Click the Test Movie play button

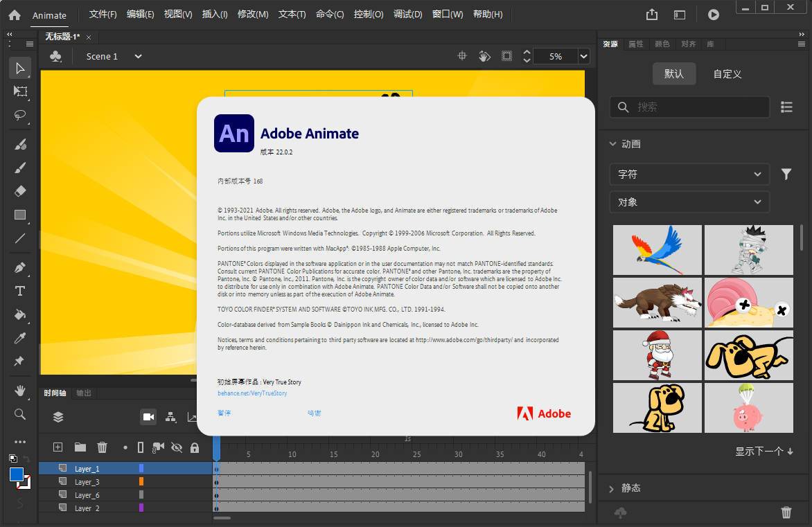point(714,15)
